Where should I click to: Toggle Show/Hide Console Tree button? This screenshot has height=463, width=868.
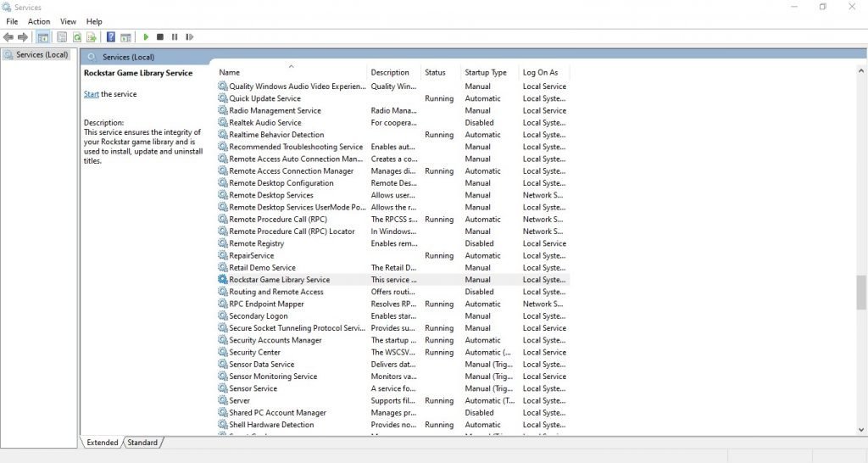click(42, 37)
